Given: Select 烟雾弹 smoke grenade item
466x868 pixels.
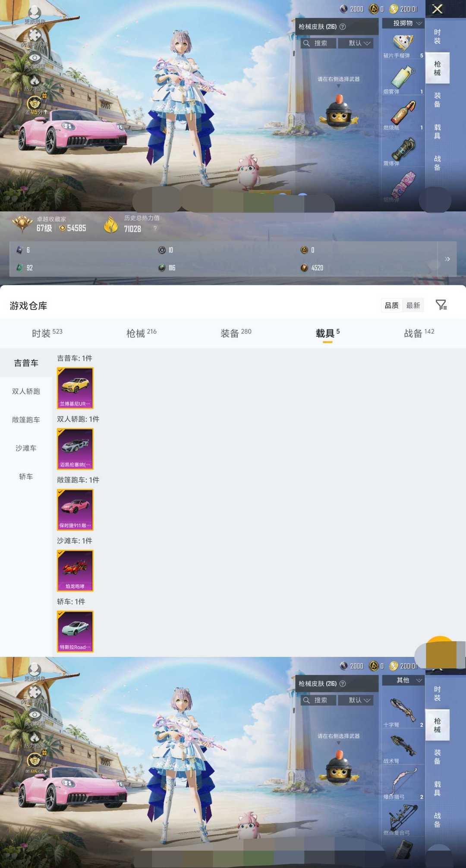Looking at the screenshot, I should [x=403, y=80].
